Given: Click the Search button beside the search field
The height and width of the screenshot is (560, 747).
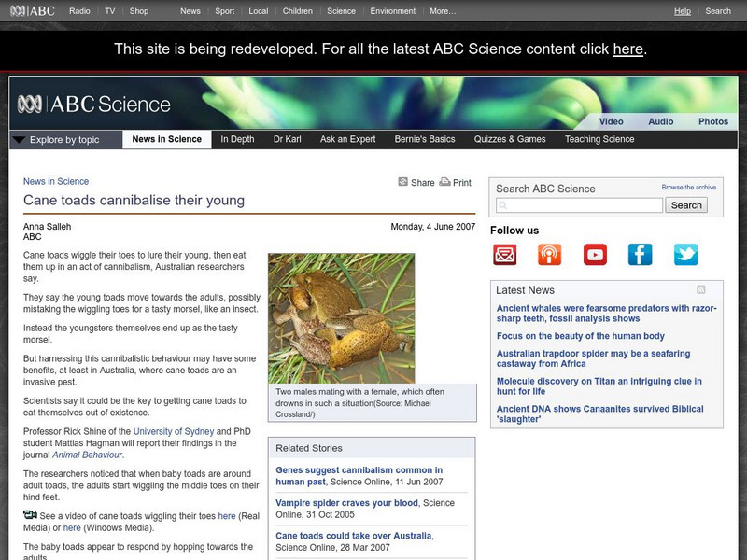Looking at the screenshot, I should click(x=686, y=205).
